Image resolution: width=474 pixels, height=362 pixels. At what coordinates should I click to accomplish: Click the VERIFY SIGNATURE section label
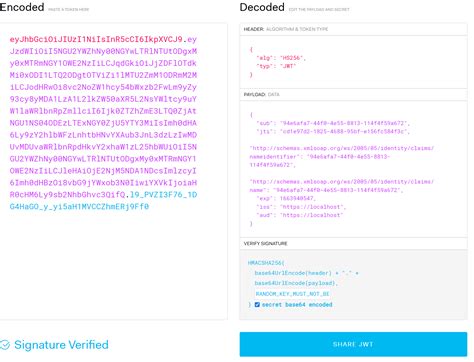tap(265, 243)
